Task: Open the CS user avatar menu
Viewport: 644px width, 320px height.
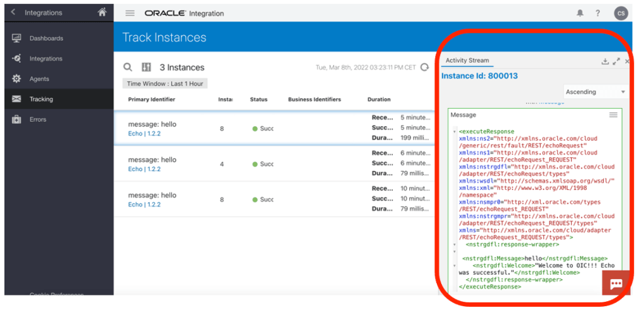Action: pos(621,13)
